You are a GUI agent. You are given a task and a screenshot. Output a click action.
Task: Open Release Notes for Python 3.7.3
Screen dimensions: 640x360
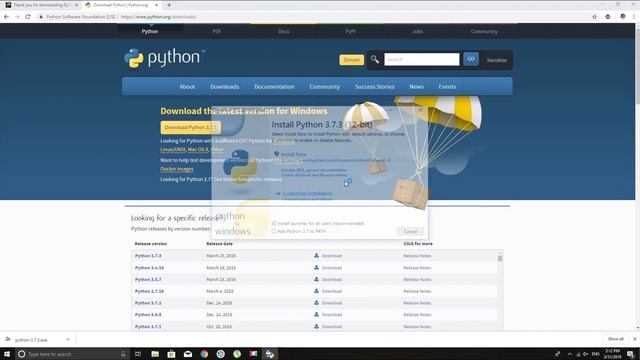click(417, 256)
